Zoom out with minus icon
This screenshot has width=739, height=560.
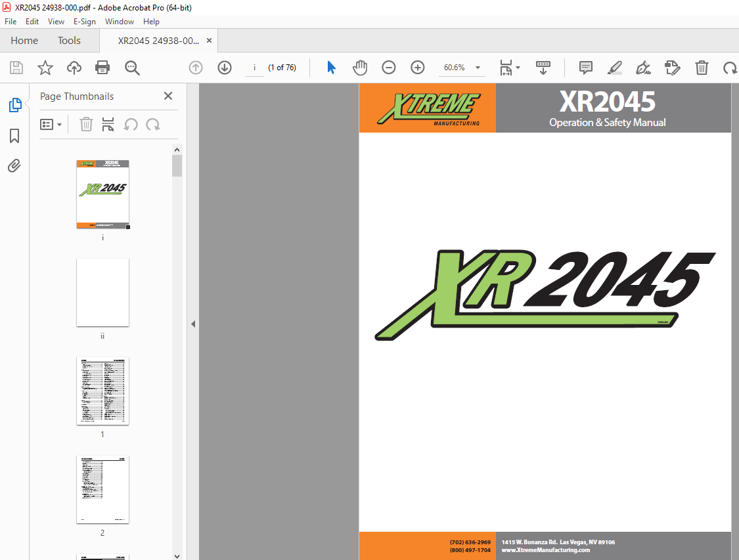click(x=389, y=68)
